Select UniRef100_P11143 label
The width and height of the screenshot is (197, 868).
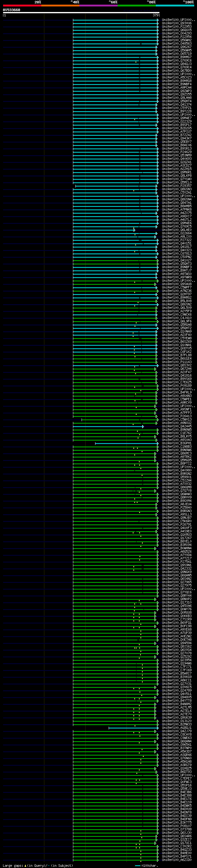coord(176,361)
